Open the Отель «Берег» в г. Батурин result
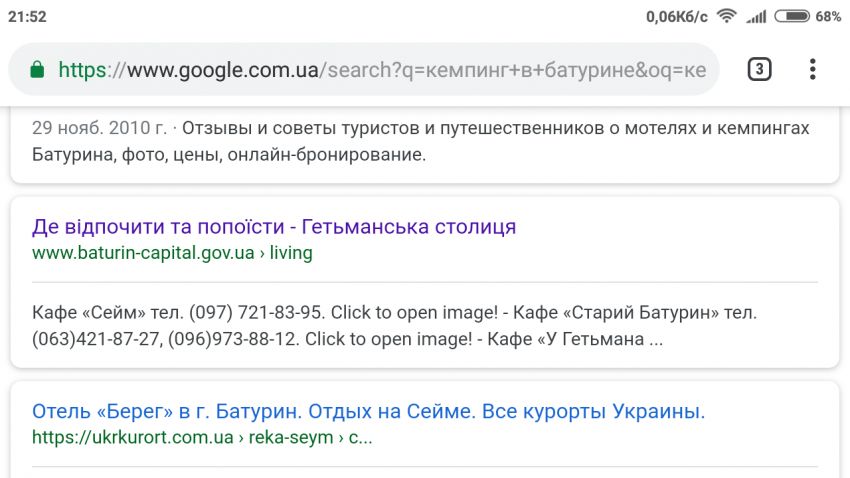This screenshot has width=850, height=478. click(368, 411)
